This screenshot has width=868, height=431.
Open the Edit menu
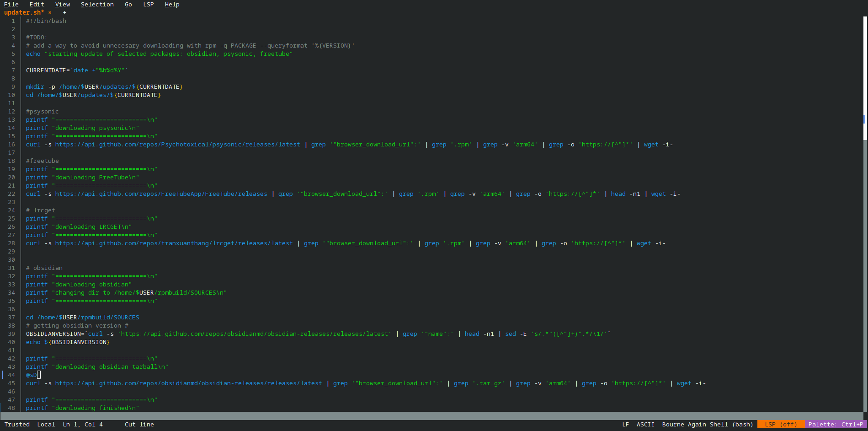37,4
